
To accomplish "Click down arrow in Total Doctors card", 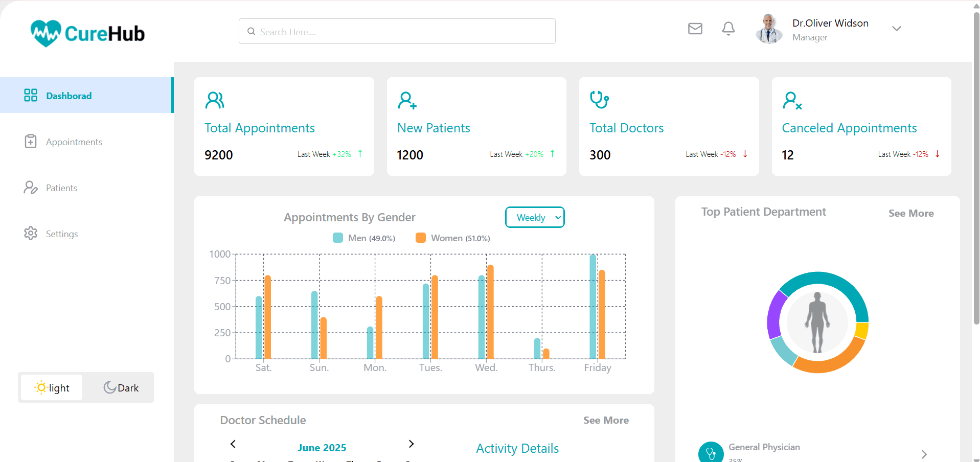I will [745, 154].
